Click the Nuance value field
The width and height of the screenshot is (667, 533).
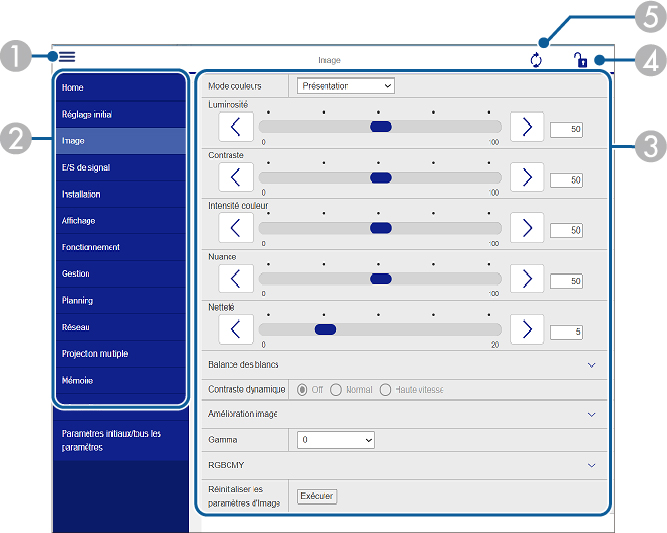(566, 281)
